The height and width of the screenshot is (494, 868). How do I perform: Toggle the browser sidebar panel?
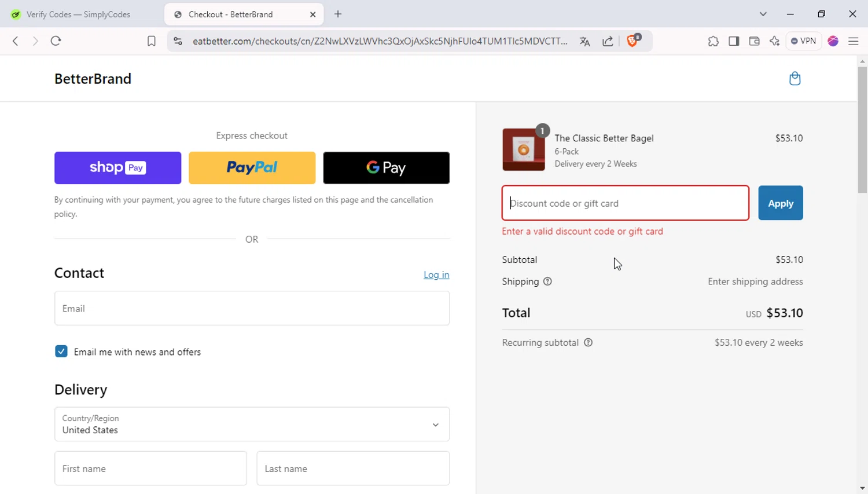click(x=734, y=41)
